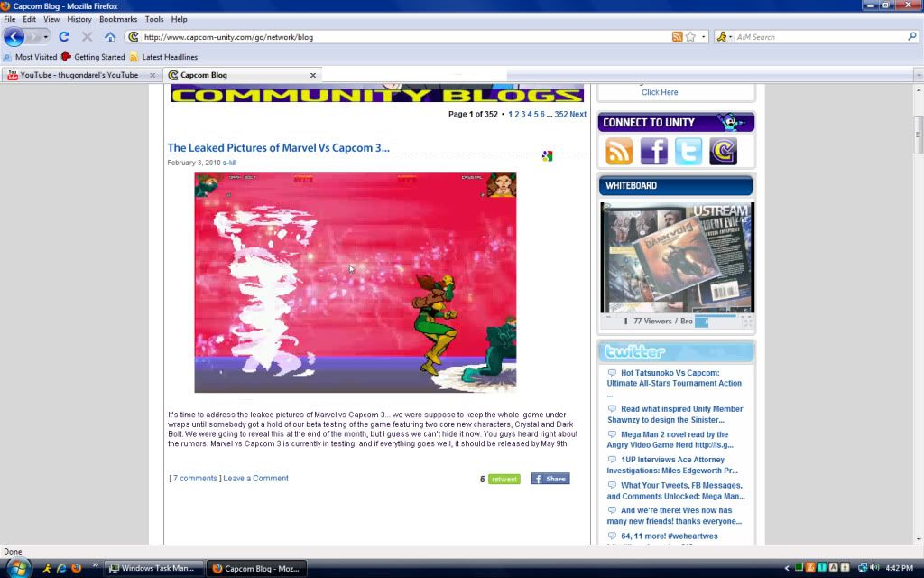Open the View menu
Screen dimensions: 924x578
[51, 20]
